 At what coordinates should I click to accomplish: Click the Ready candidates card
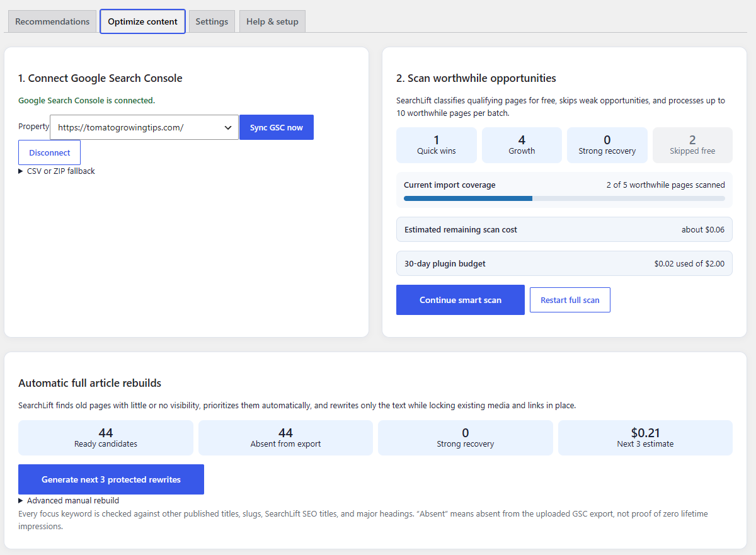(x=106, y=438)
